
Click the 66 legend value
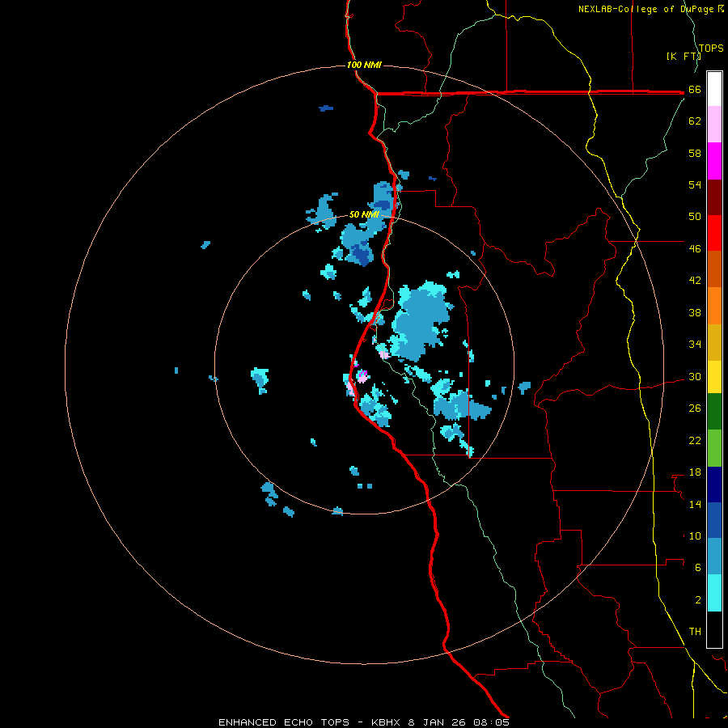click(x=695, y=89)
